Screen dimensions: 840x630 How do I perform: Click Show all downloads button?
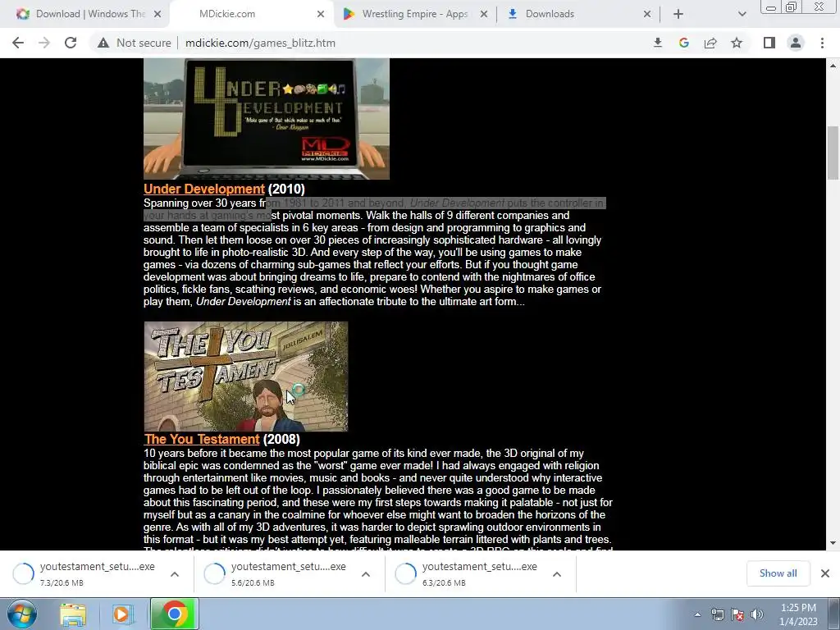tap(778, 573)
